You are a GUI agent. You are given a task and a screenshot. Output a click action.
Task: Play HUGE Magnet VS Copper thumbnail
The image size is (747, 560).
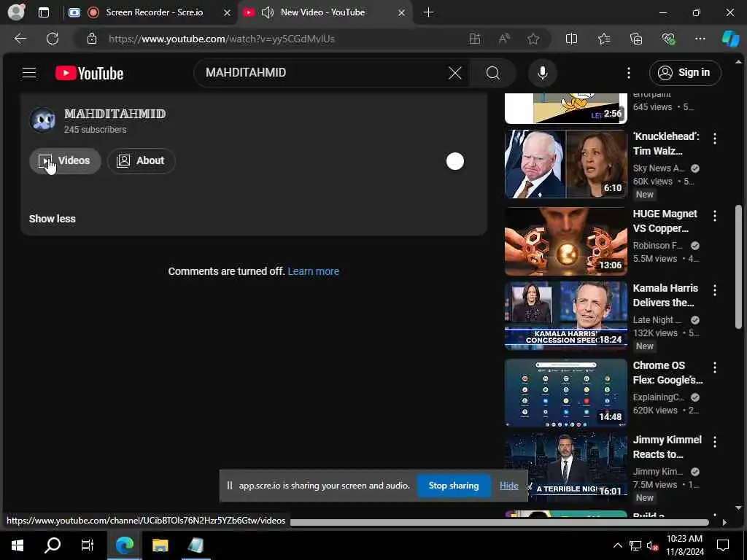click(565, 241)
